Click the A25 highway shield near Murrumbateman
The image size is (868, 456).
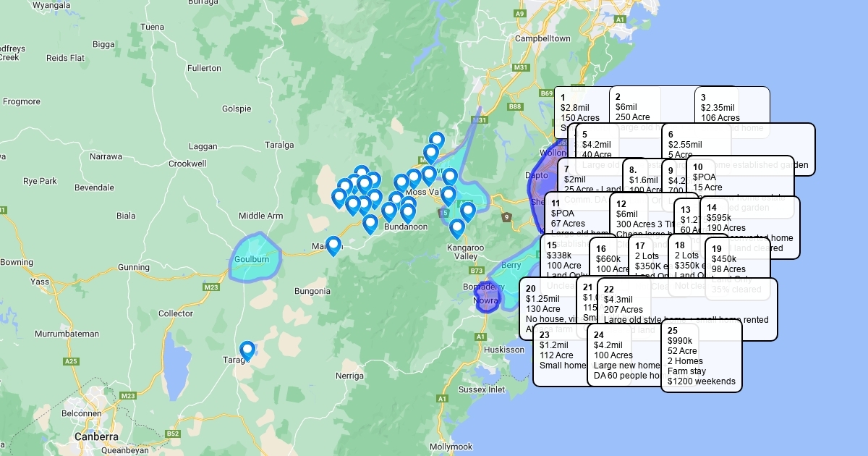pyautogui.click(x=71, y=360)
